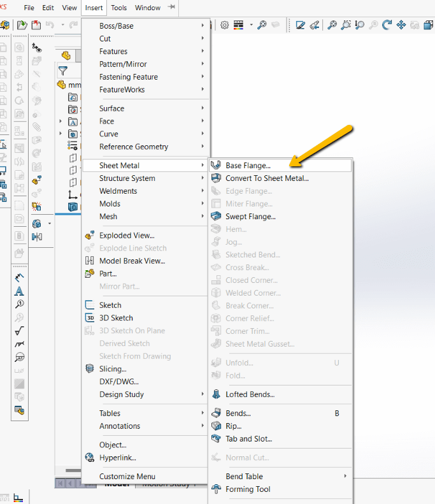Click the Origin icon in feature tree

pos(73,194)
